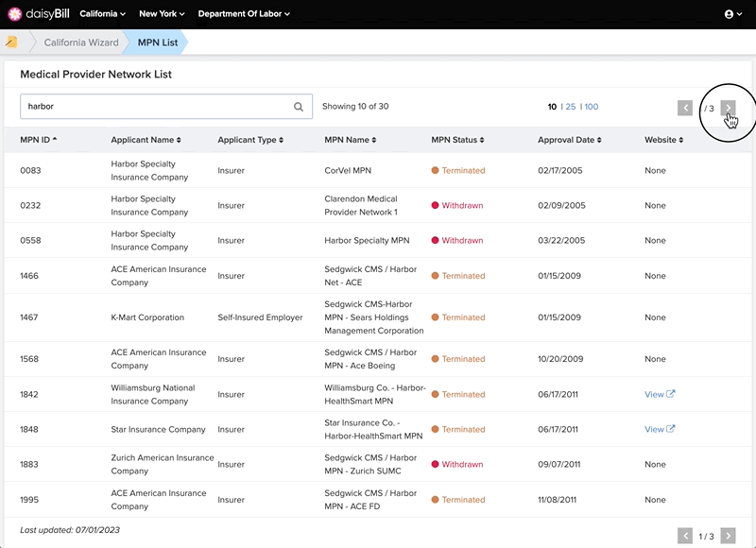756x548 pixels.
Task: Click 'Star Insurance Company' applicant name
Action: tap(158, 429)
